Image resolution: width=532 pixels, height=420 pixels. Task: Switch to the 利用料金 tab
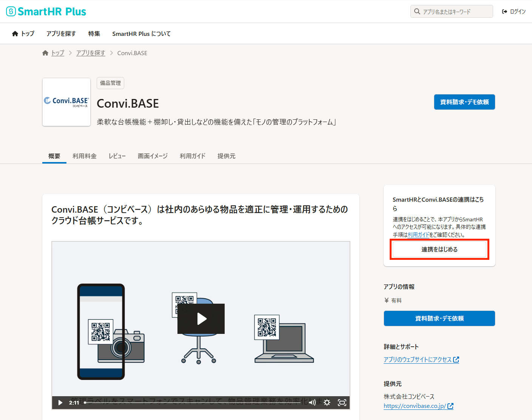point(85,156)
